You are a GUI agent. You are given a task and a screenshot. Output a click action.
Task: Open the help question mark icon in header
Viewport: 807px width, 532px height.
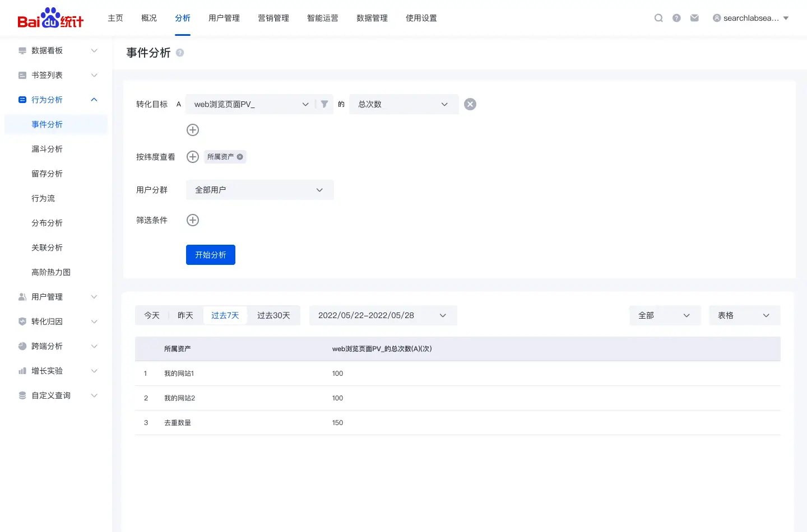point(676,18)
